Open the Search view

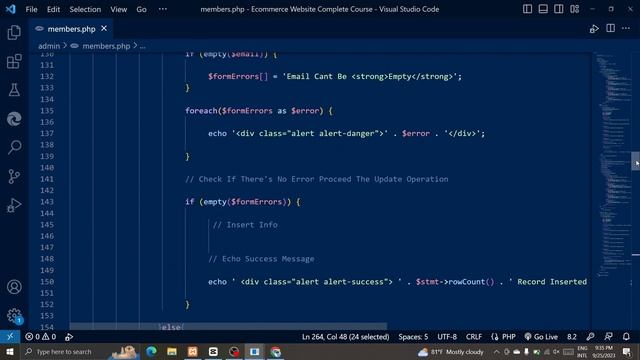coord(14,147)
